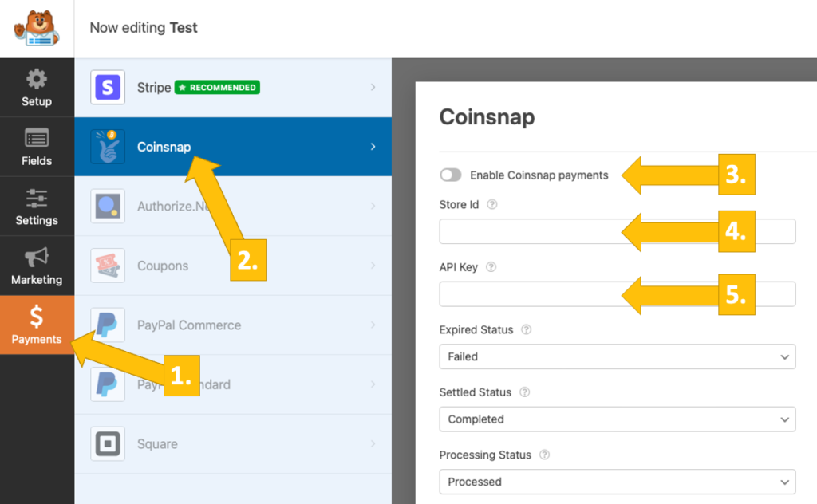Screen dimensions: 817x504
Task: Click into the API Key field
Action: [527, 293]
